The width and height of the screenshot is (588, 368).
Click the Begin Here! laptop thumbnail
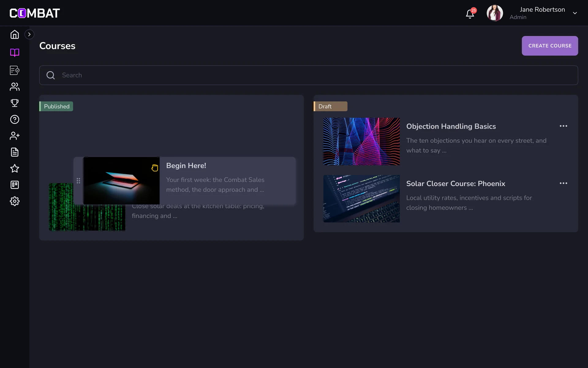121,181
